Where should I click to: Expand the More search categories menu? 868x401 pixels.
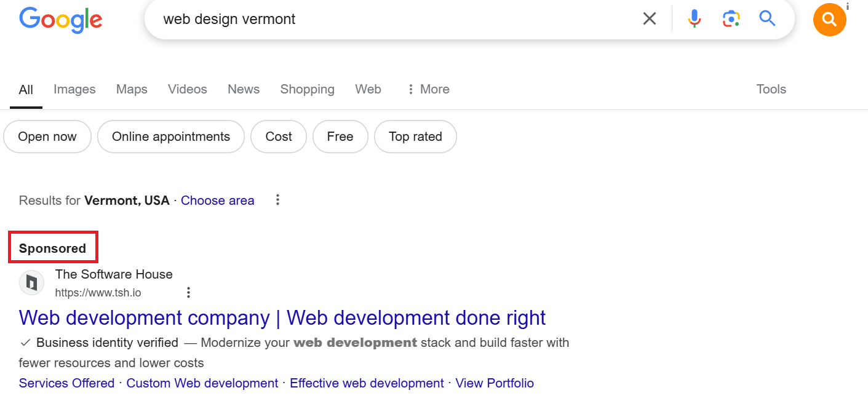pyautogui.click(x=428, y=89)
